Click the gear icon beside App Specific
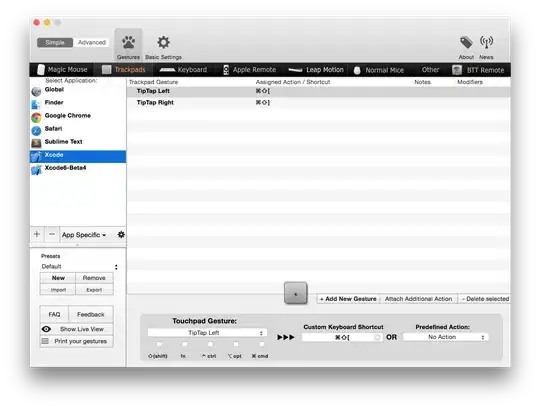540x409 pixels. point(121,234)
